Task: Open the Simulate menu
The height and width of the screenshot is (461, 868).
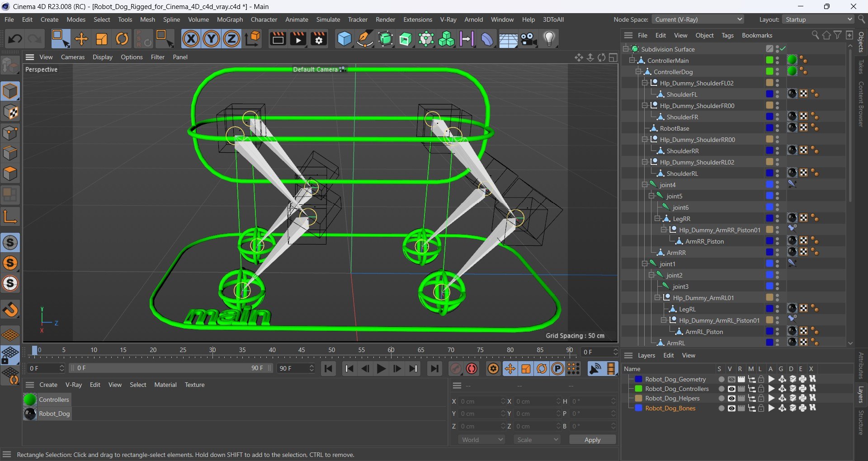Action: coord(328,19)
